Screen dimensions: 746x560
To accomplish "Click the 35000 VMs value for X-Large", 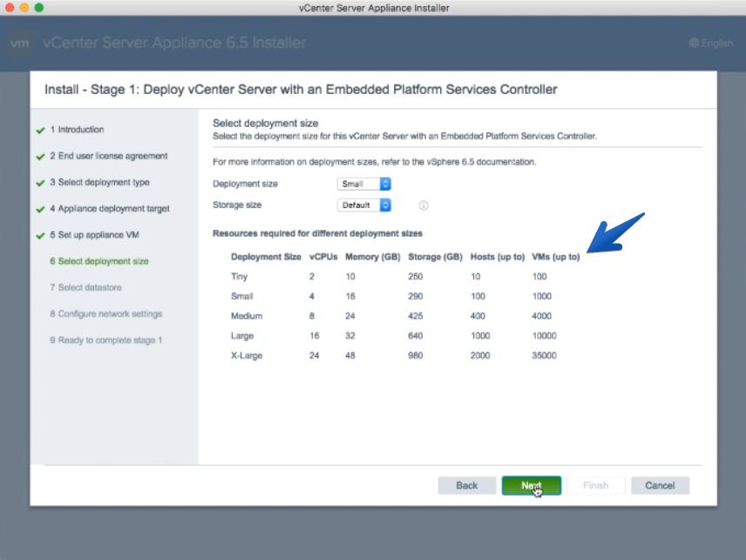I will 545,355.
